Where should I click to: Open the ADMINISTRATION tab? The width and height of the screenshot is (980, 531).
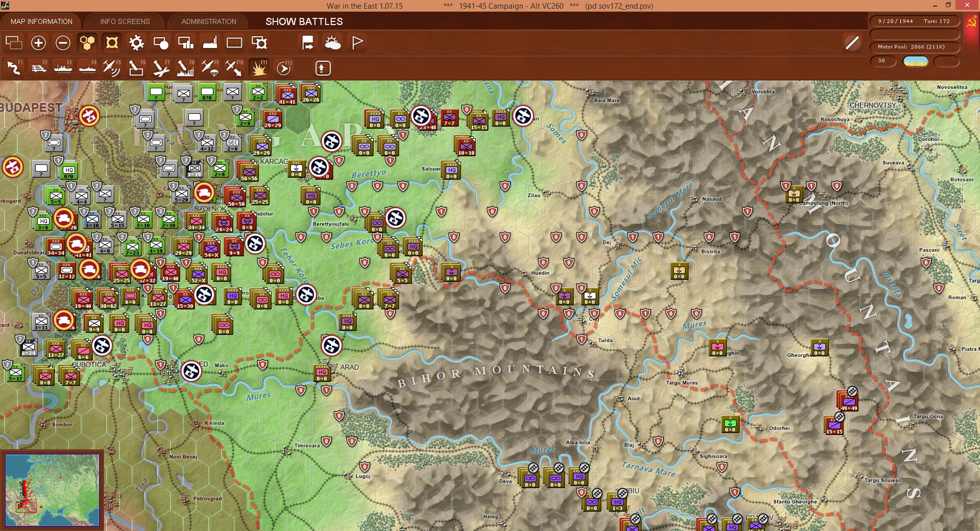[x=209, y=21]
